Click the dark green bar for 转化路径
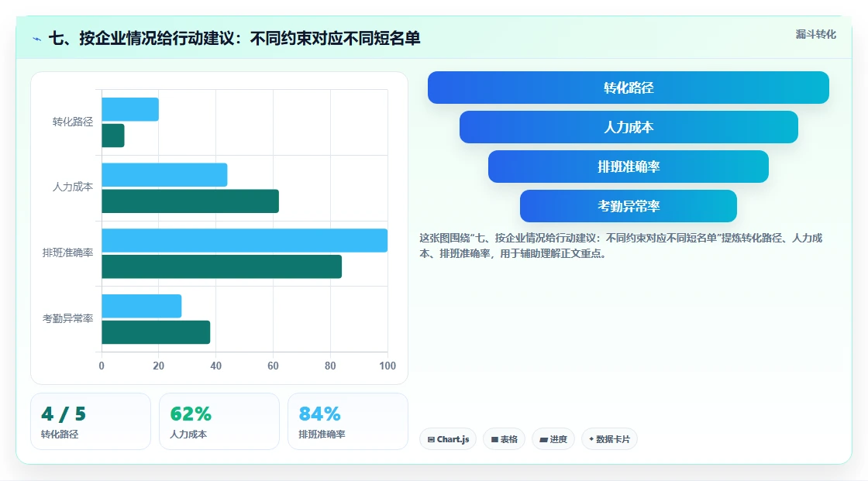868x481 pixels. (113, 136)
